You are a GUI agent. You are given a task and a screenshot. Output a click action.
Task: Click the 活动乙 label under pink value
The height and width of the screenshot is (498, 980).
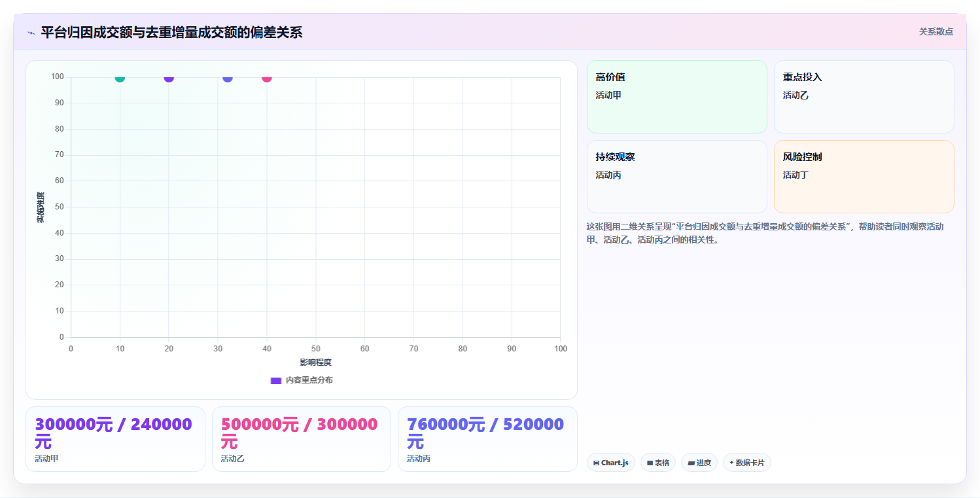[233, 459]
